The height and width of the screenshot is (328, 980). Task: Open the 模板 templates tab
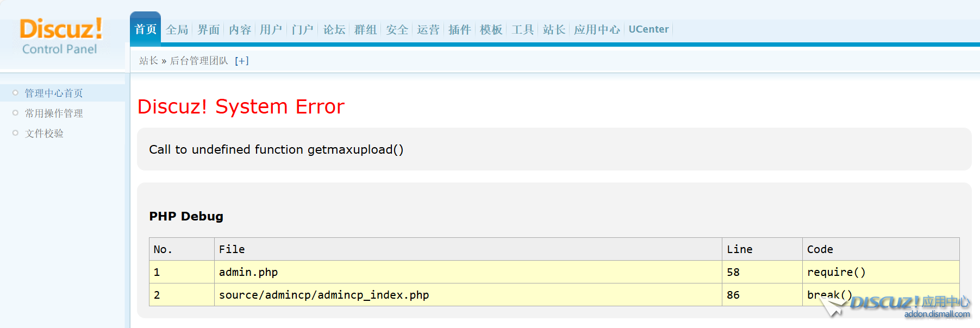[x=491, y=30]
